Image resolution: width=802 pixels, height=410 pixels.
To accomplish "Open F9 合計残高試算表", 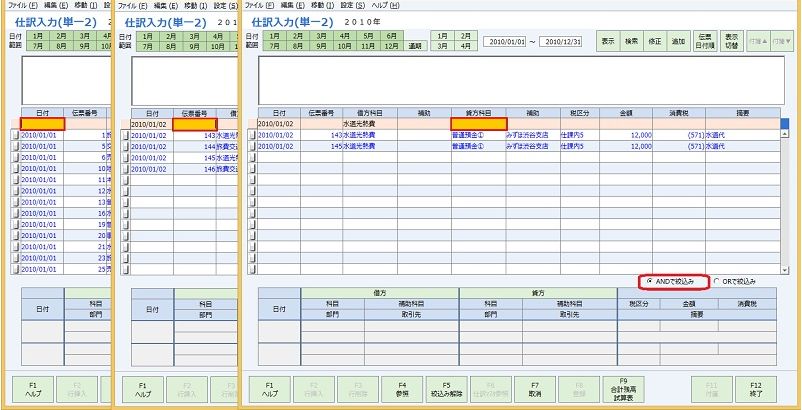I will [x=623, y=390].
